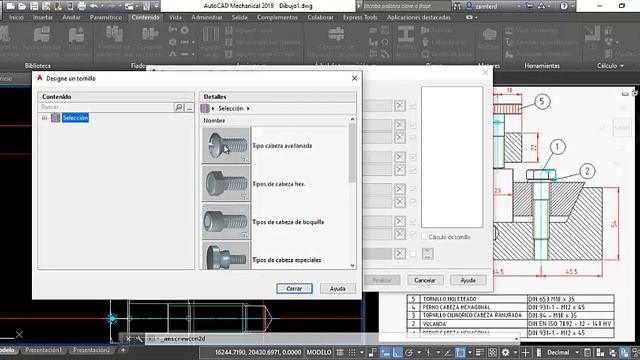Click the Save icon in quick access toolbar
Image resolution: width=640 pixels, height=360 pixels.
pyautogui.click(x=34, y=6)
